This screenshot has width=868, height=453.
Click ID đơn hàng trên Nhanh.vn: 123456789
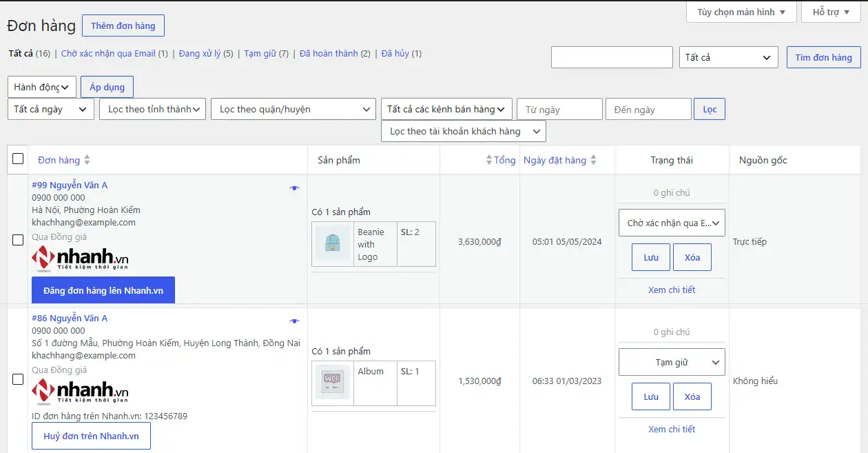coord(110,416)
